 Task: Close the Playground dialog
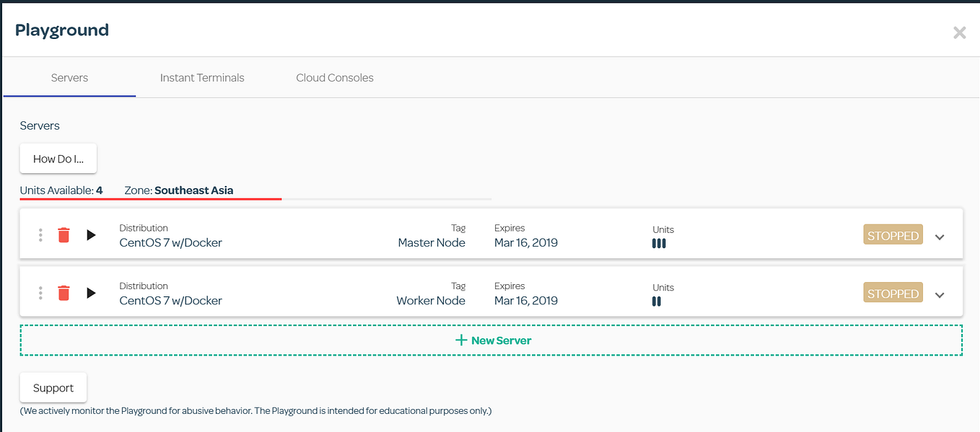(x=959, y=32)
